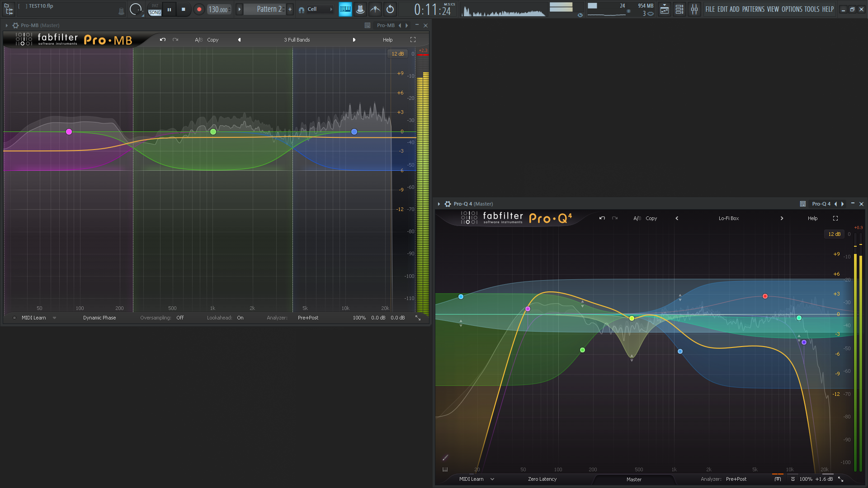868x488 pixels.
Task: Open the PATTERNS menu
Action: coord(753,9)
